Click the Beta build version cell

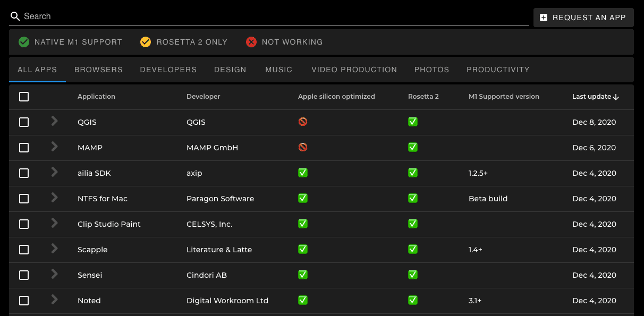tap(488, 199)
